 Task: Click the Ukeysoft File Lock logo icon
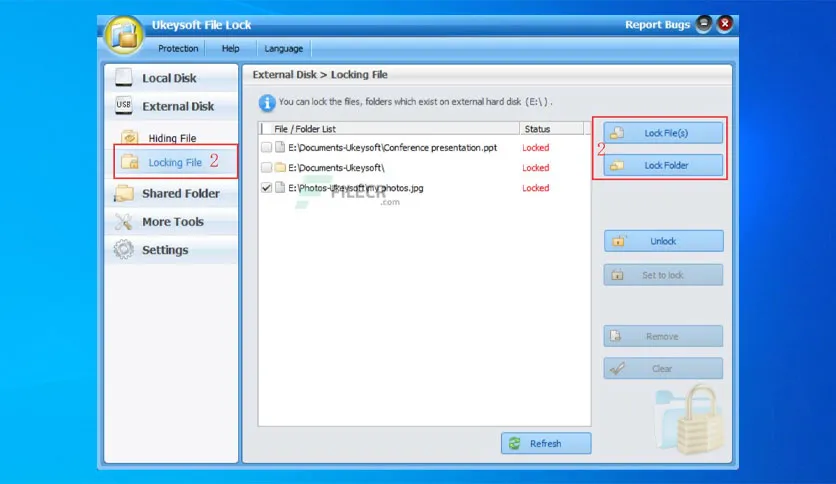coord(124,35)
